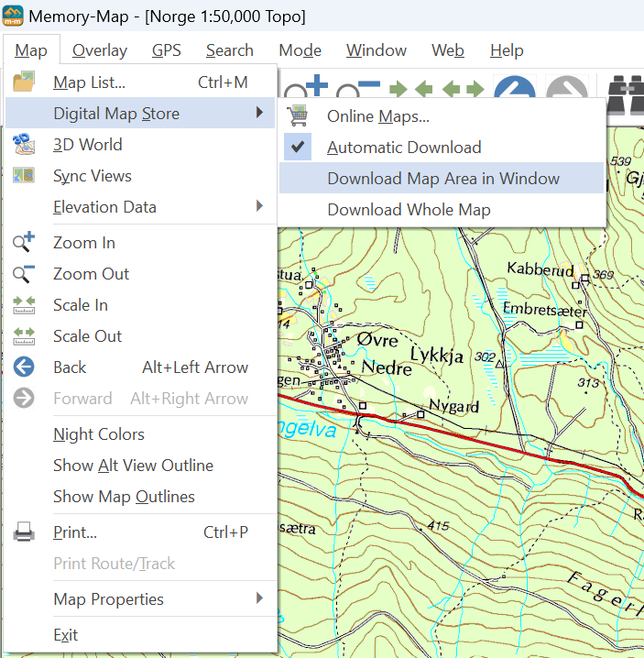Click the Scale In arrows icon in menu
This screenshot has width=644, height=658.
point(24,305)
